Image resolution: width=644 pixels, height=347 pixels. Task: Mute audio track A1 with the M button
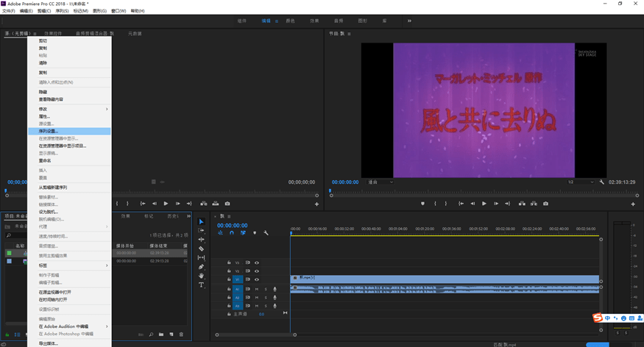(x=257, y=289)
